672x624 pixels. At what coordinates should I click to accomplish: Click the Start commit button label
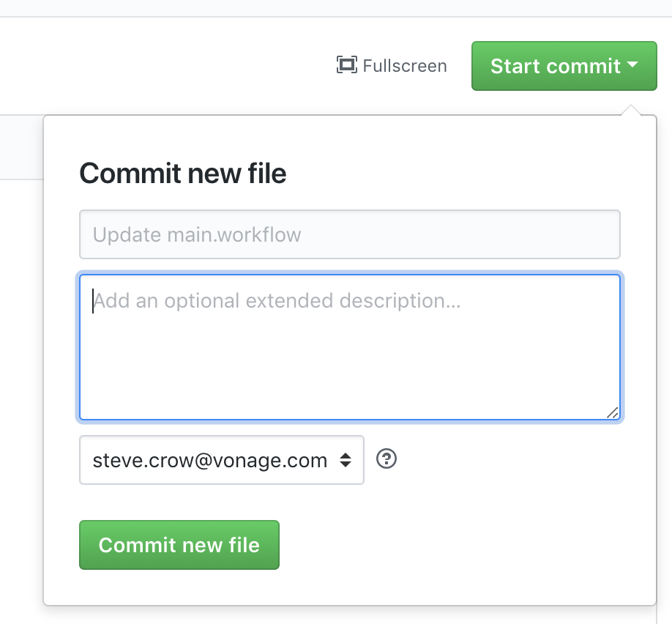[x=555, y=66]
